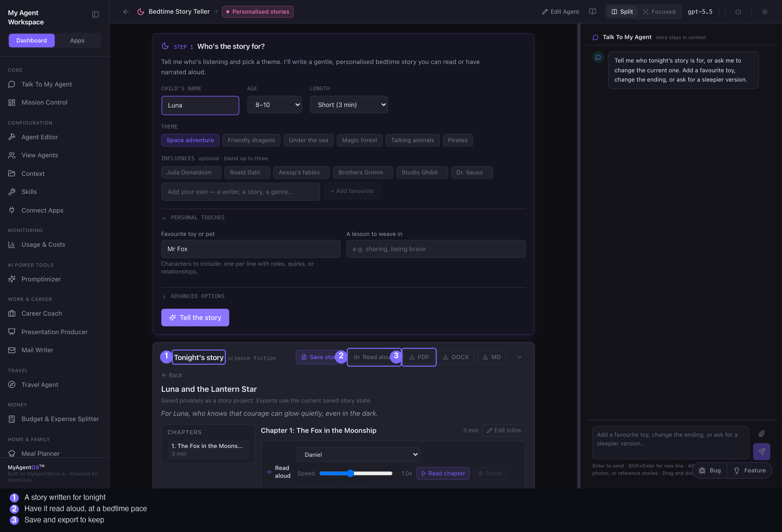Select Magic forest theme chip
The image size is (782, 532).
coord(360,140)
